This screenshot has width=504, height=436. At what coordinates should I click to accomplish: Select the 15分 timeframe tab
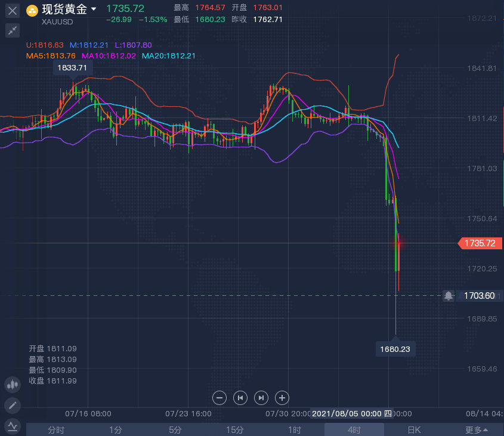[234, 430]
